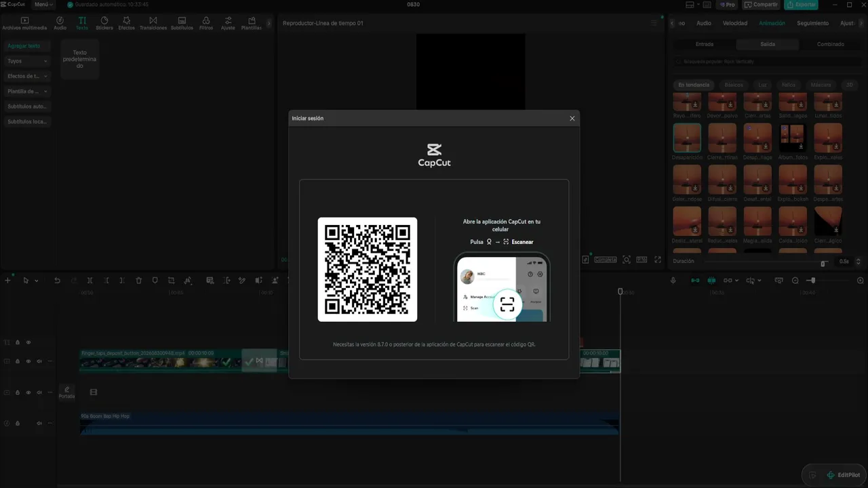Open the Ajuste panel in top toolbar

[x=228, y=24]
